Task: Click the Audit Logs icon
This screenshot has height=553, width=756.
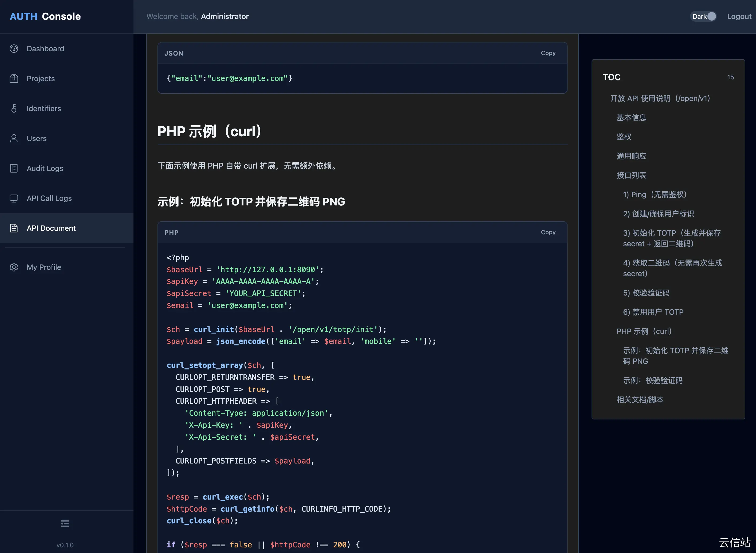Action: pos(14,168)
